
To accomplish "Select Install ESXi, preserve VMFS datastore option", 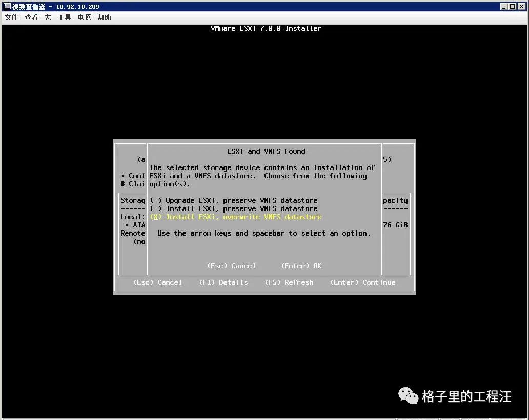I will 234,208.
